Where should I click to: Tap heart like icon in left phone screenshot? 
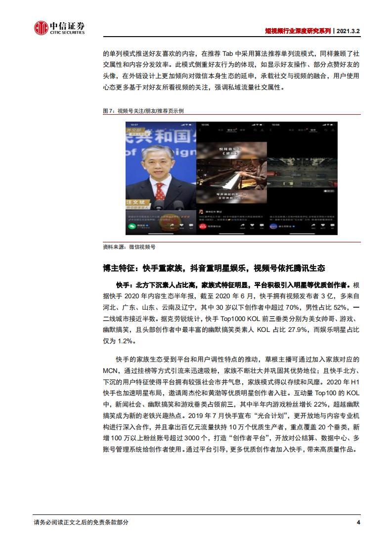point(181,226)
